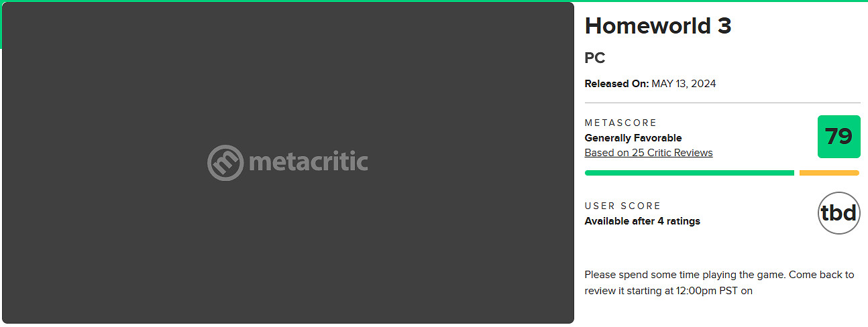The height and width of the screenshot is (327, 868).
Task: Click the Metacritic circular logo icon
Action: pyautogui.click(x=225, y=163)
